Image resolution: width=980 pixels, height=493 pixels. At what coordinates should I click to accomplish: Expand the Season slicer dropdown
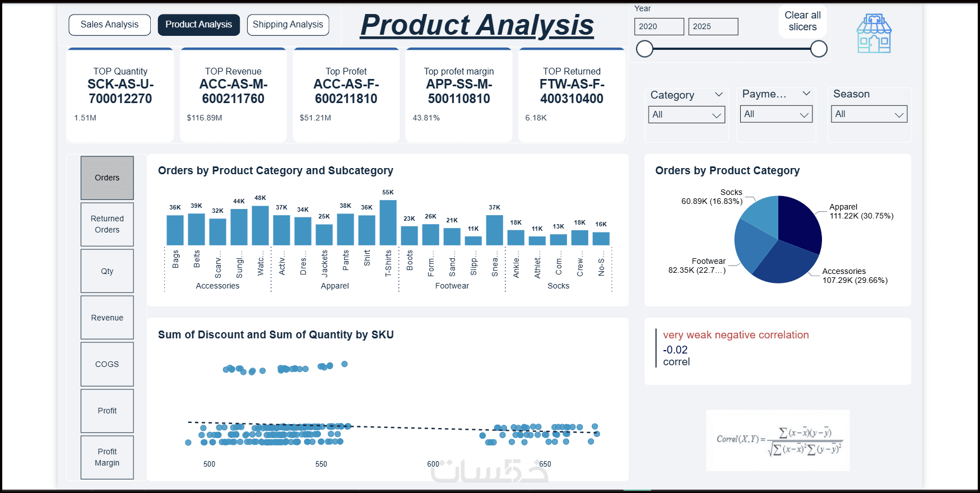point(869,114)
